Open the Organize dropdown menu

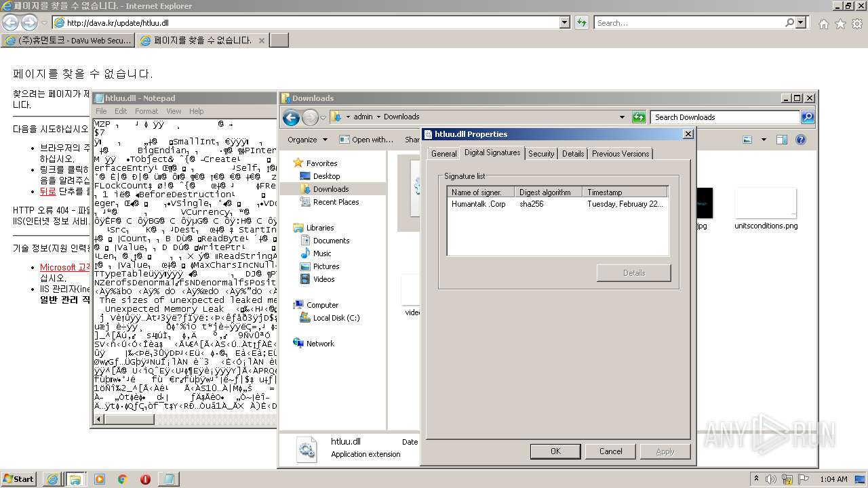click(x=307, y=140)
